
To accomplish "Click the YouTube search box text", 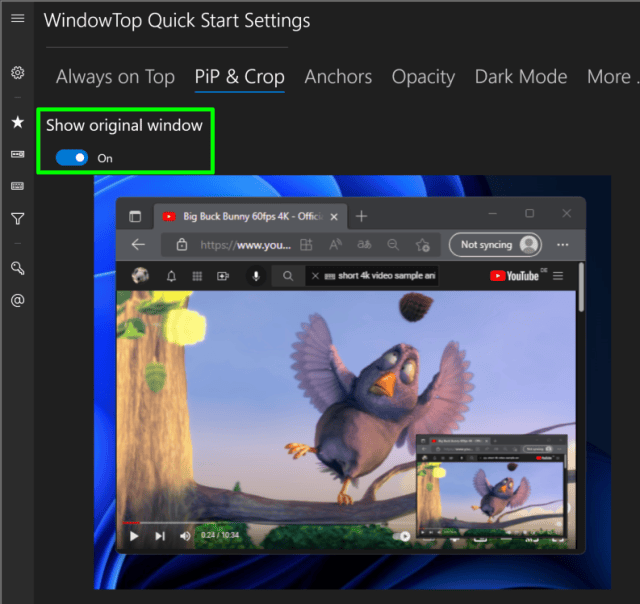I will tap(386, 276).
